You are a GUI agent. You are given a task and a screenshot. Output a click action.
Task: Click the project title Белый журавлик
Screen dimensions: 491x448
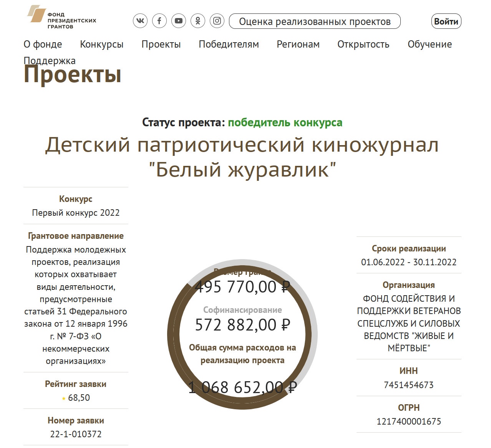coord(242,157)
